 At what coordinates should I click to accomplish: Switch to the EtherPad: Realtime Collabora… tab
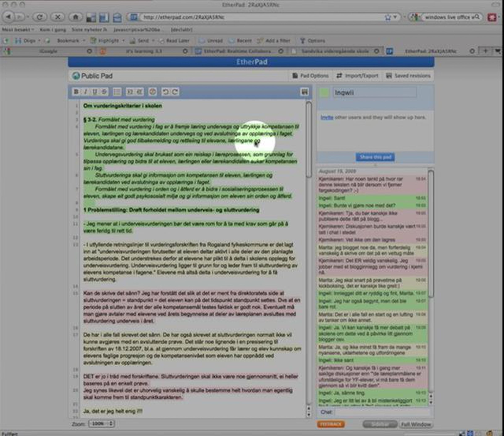[x=238, y=51]
